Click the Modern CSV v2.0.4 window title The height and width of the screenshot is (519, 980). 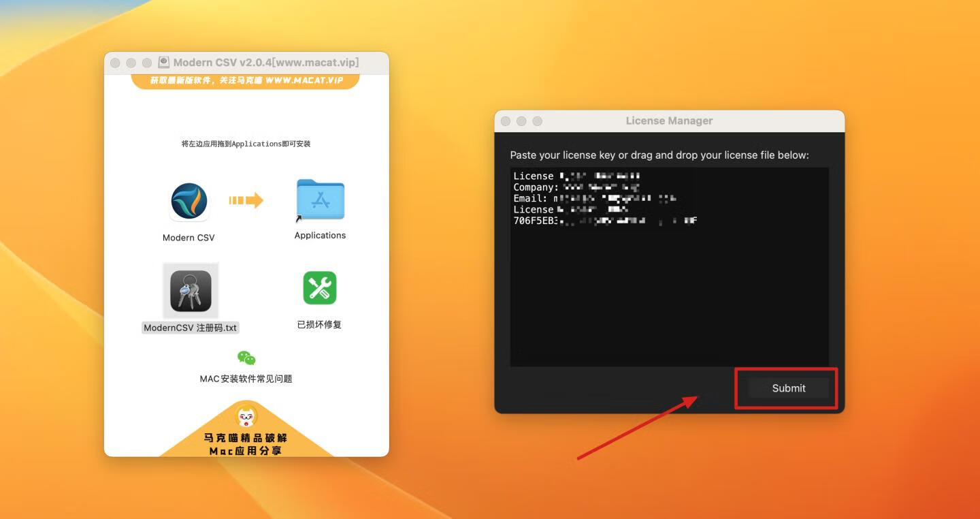click(266, 63)
